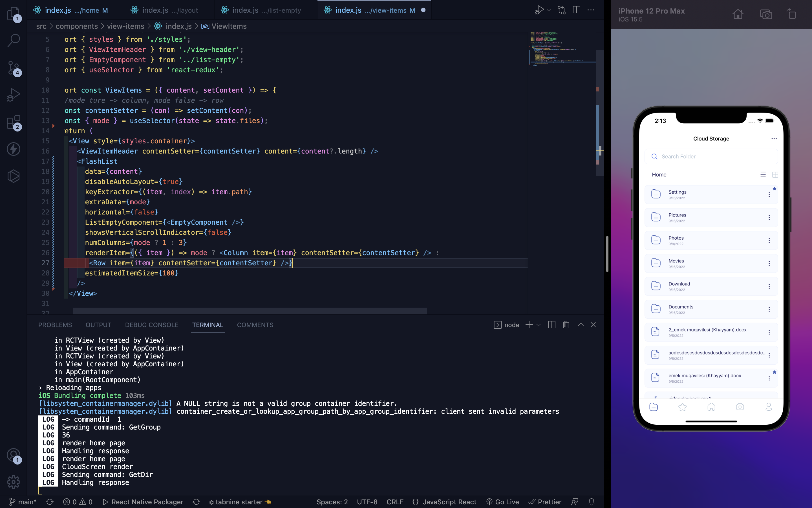The width and height of the screenshot is (812, 508).
Task: Open the Favorites star tab in app
Action: 683,407
